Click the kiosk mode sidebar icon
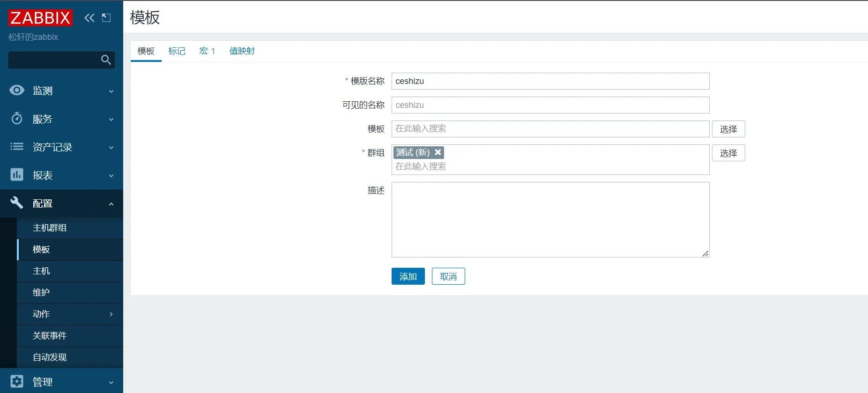 pyautogui.click(x=106, y=18)
